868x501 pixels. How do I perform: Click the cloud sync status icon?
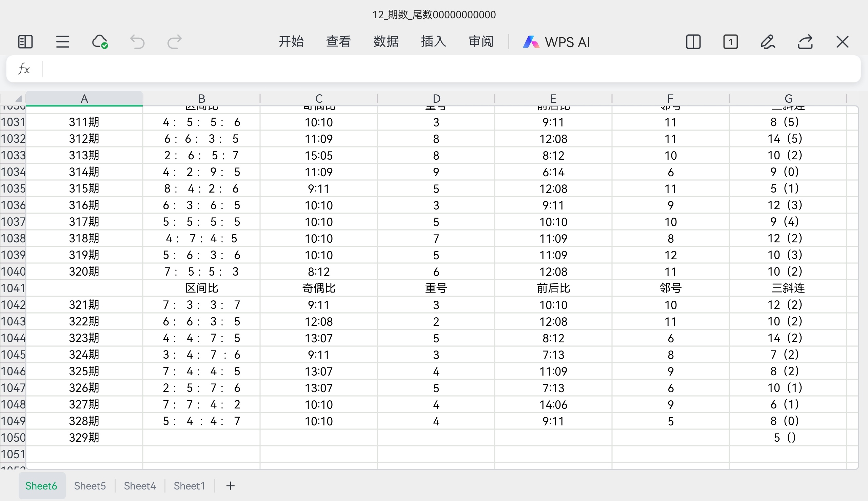pyautogui.click(x=100, y=42)
